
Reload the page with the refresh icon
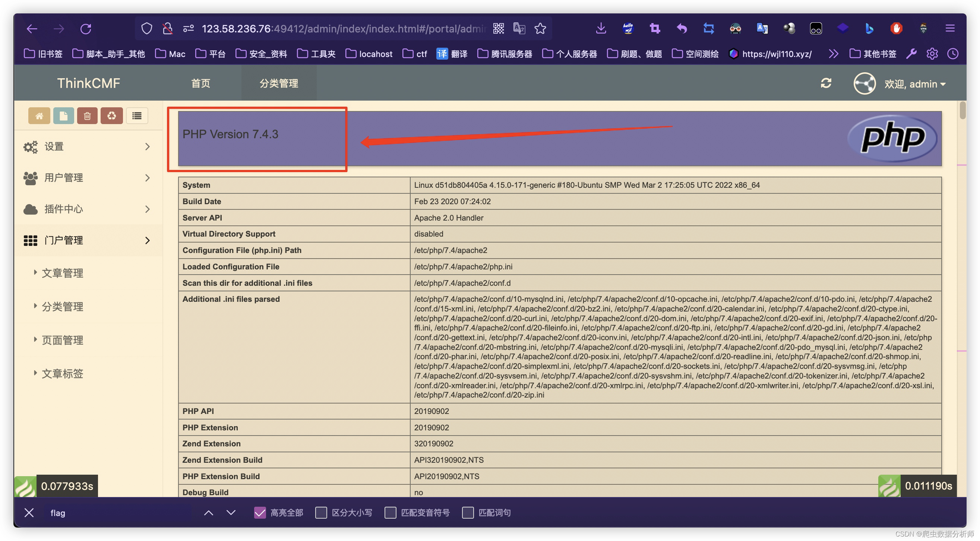tap(86, 29)
